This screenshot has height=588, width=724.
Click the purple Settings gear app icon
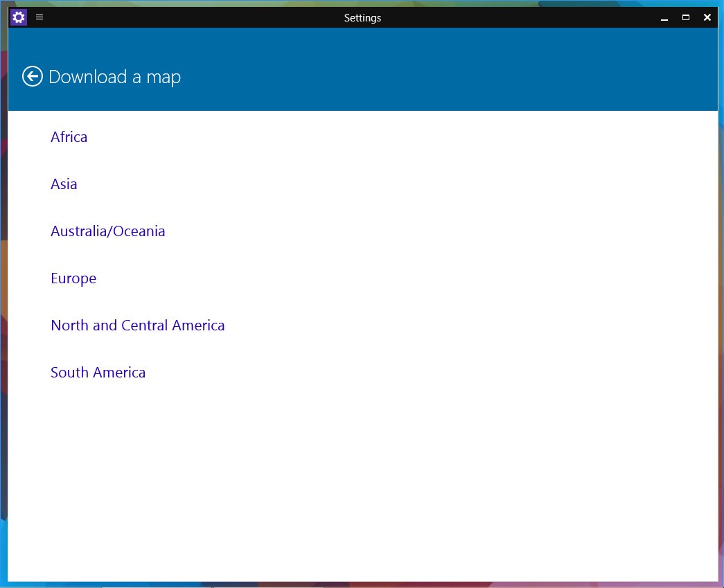point(19,17)
